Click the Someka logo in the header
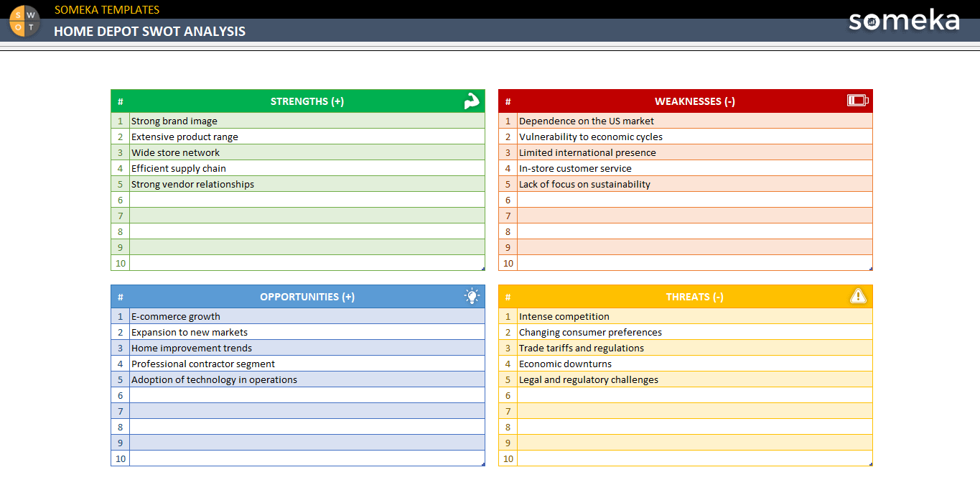980x503 pixels. pos(904,20)
